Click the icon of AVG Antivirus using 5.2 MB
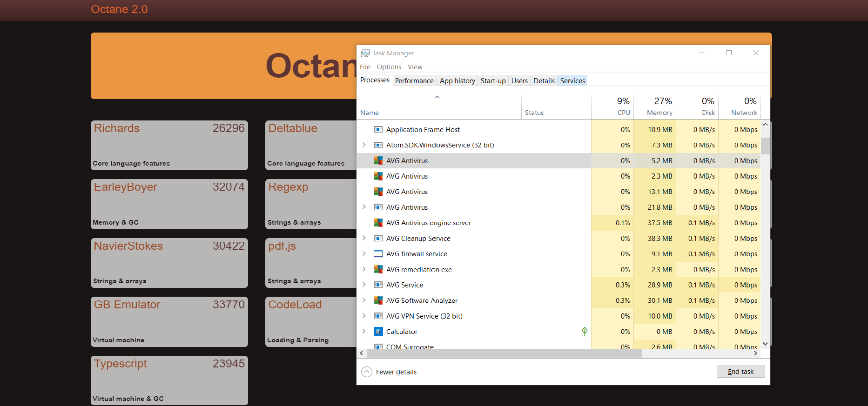The width and height of the screenshot is (868, 406). pos(378,160)
